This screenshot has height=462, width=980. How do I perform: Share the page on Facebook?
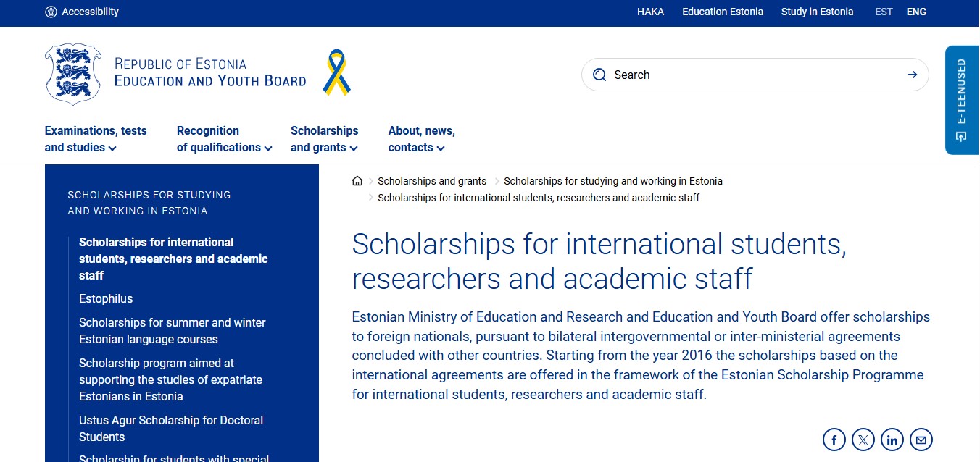tap(834, 440)
